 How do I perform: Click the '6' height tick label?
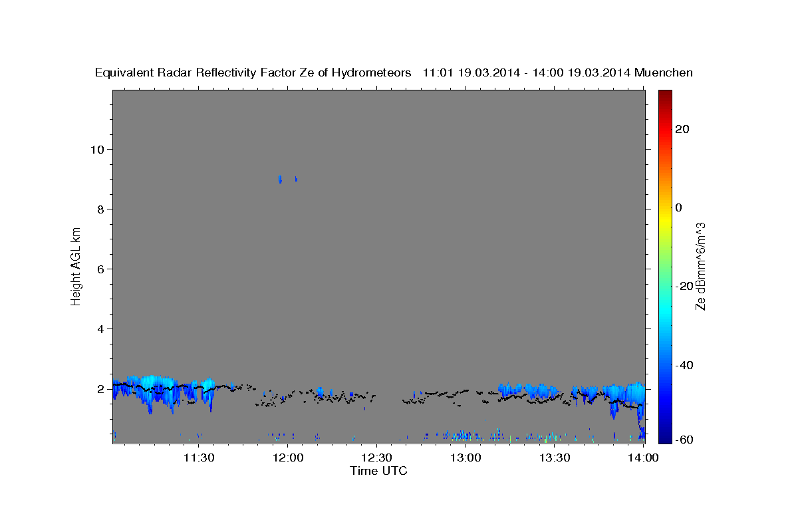pyautogui.click(x=100, y=269)
